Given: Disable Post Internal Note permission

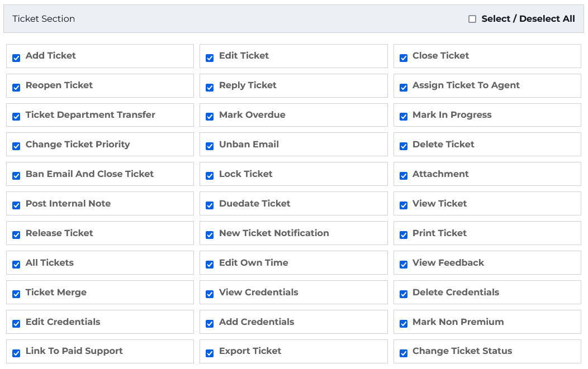Looking at the screenshot, I should point(16,206).
